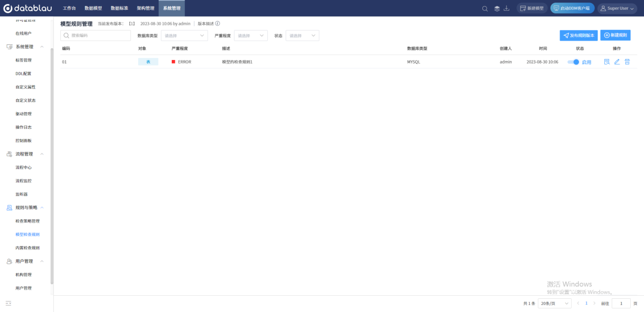Click the 新建模型 button

coord(532,8)
